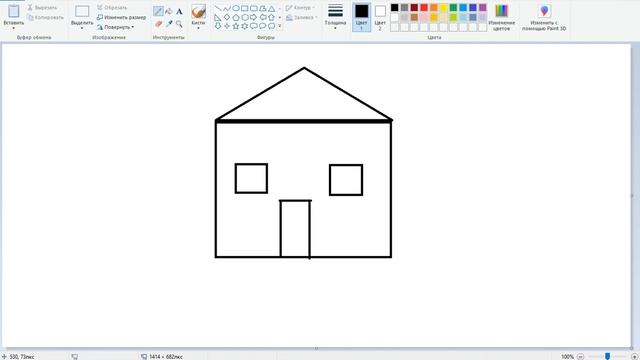Choose the Down arrow shape

[x=218, y=26]
